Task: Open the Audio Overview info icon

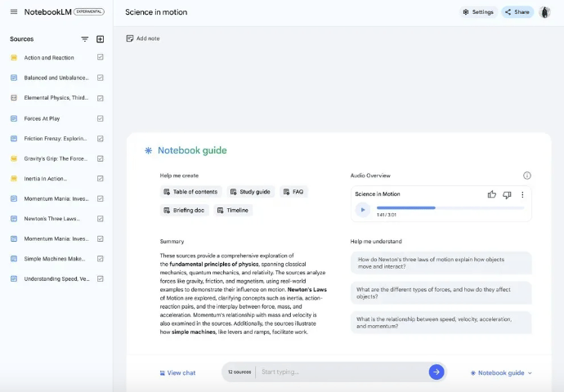Action: (527, 176)
